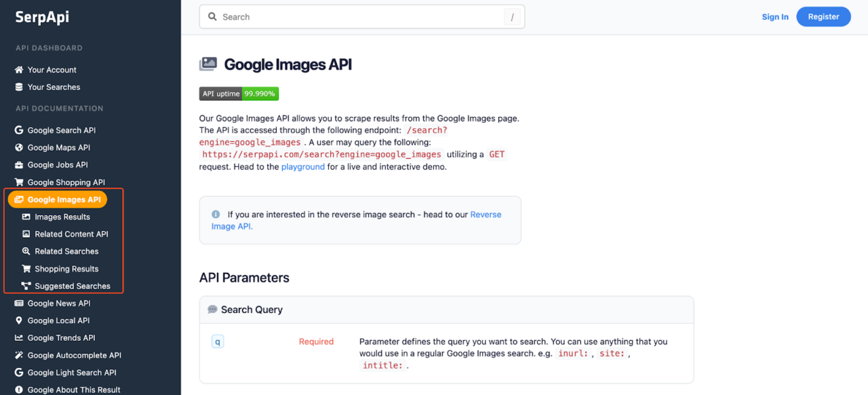Follow the playground link
Viewport: 868px width, 395px height.
tap(302, 167)
